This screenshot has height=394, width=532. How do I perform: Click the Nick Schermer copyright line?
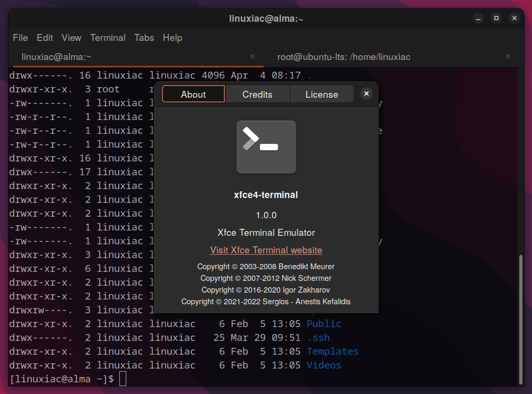(266, 278)
